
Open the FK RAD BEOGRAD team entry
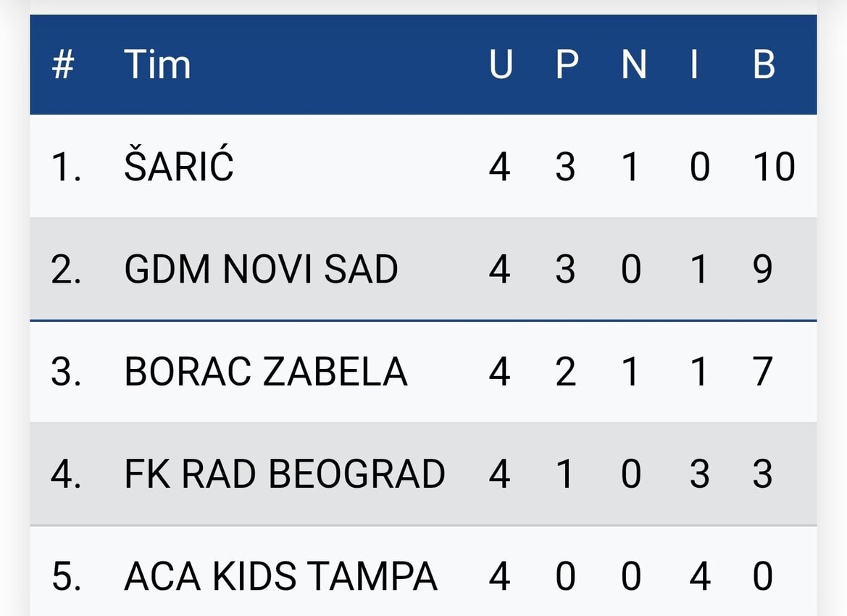coord(285,474)
